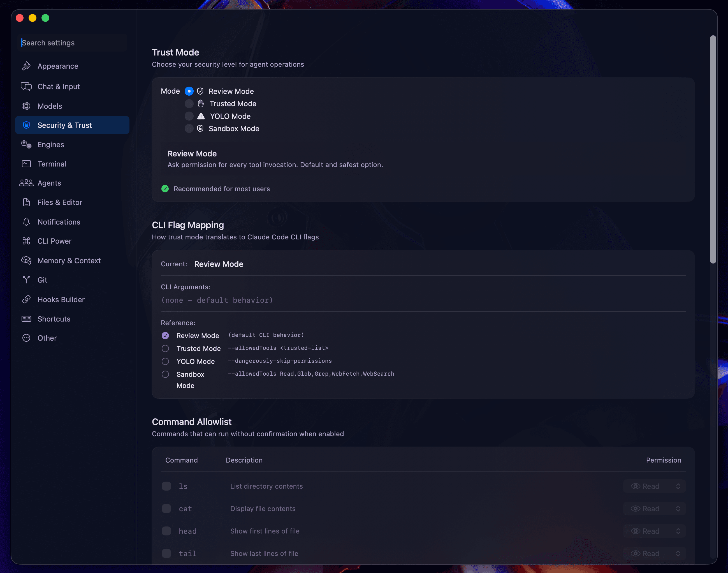Go to Shortcuts settings
The image size is (728, 573).
[54, 319]
